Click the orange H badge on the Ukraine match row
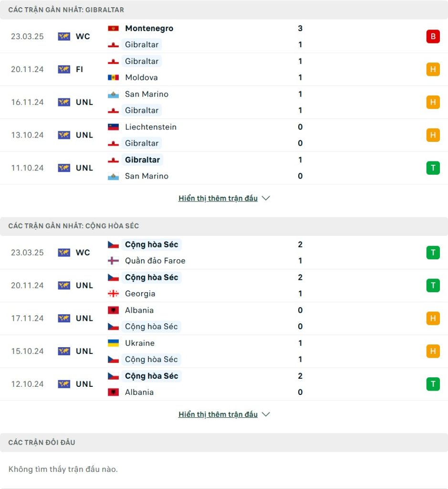 pos(433,351)
